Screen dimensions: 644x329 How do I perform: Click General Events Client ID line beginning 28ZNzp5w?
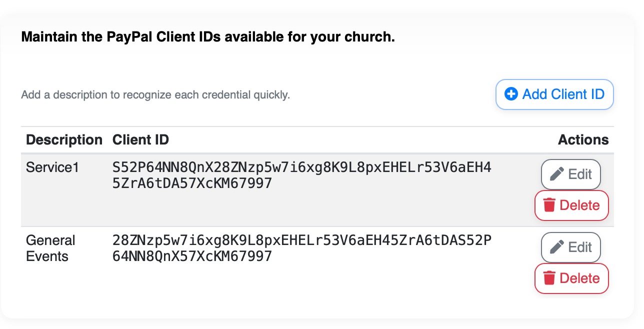coord(302,240)
